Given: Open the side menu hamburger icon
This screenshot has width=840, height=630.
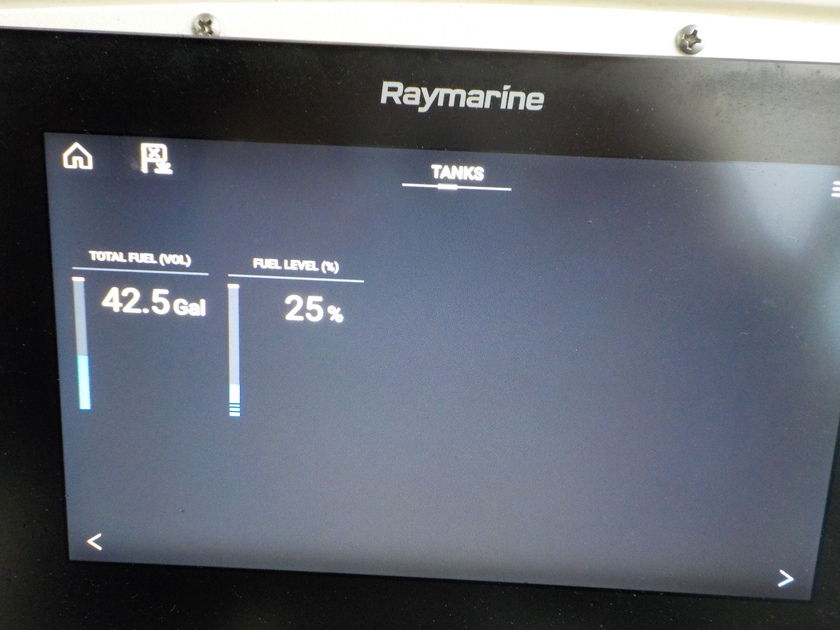Looking at the screenshot, I should coord(836,189).
